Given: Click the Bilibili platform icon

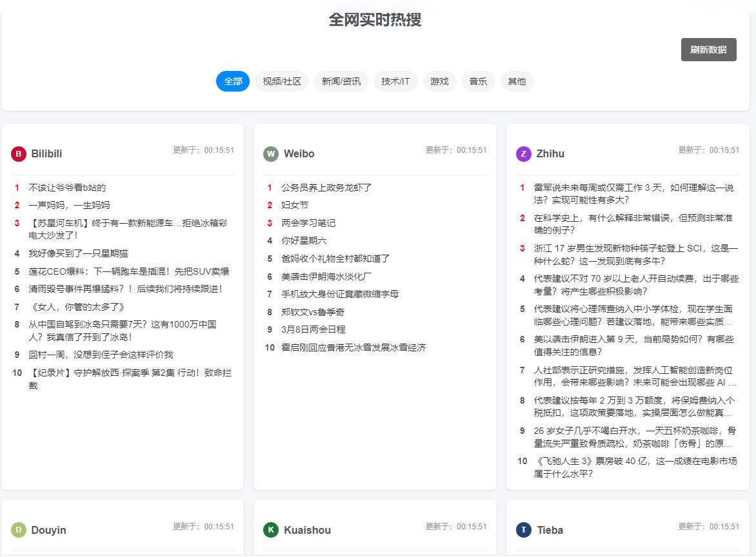Looking at the screenshot, I should [x=17, y=154].
